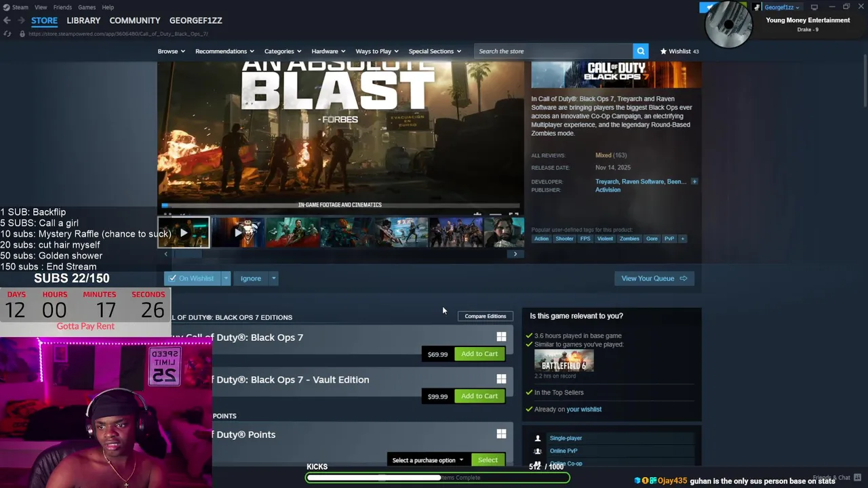The image size is (868, 488).
Task: Open the Activision publisher link
Action: click(608, 190)
